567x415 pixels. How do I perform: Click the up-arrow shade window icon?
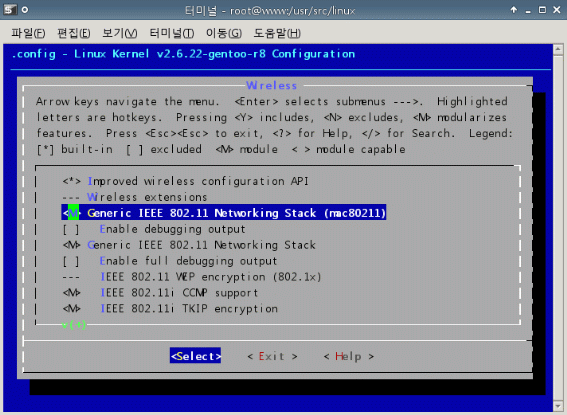[513, 10]
